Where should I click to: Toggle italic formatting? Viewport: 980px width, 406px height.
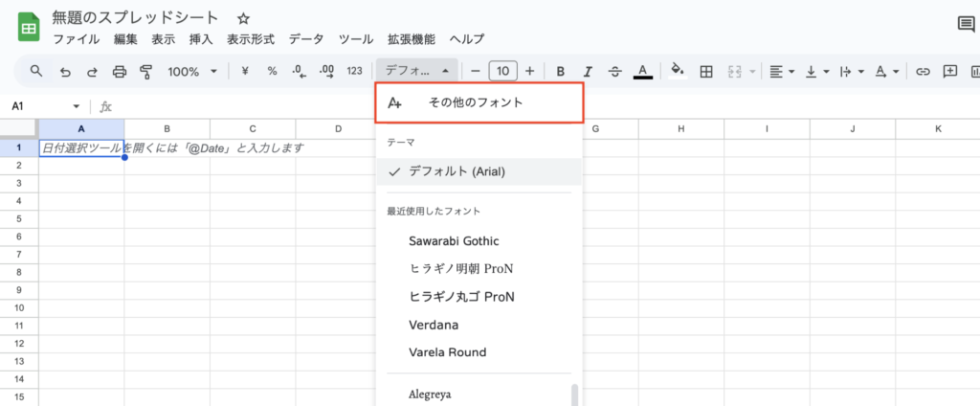click(x=588, y=71)
